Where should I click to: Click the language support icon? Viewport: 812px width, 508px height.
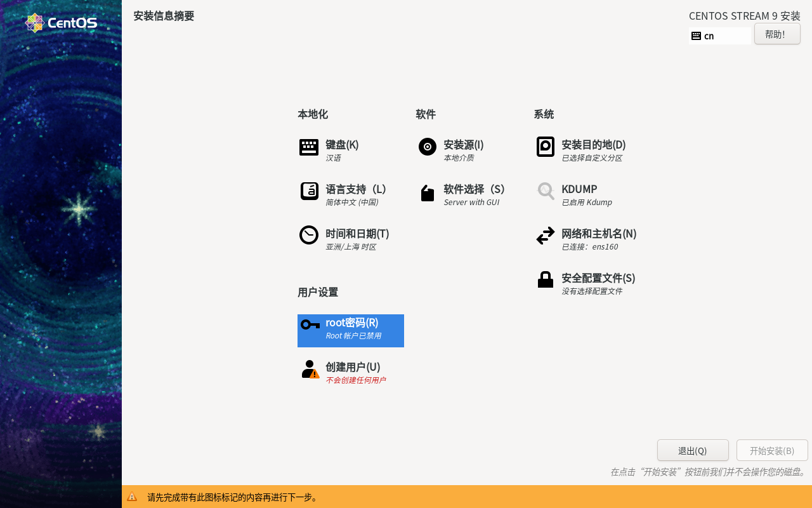[309, 191]
